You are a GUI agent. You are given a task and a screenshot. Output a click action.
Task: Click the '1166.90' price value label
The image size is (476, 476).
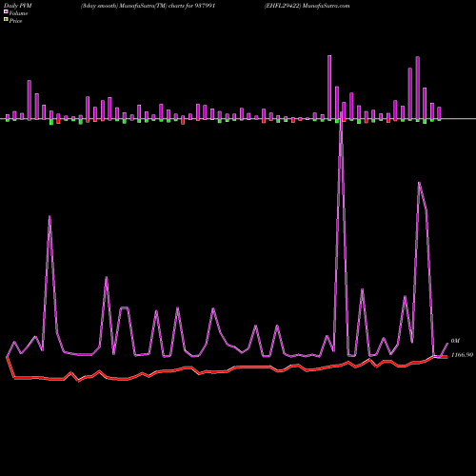tap(462, 355)
